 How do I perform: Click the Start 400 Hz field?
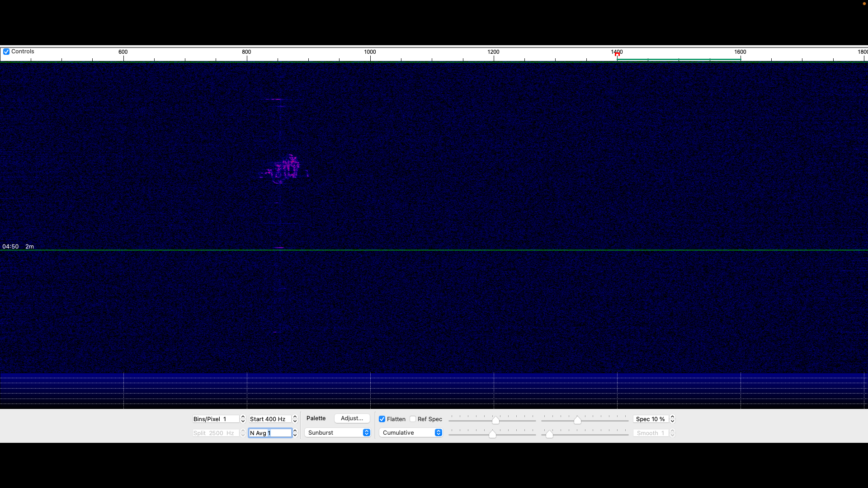[270, 419]
